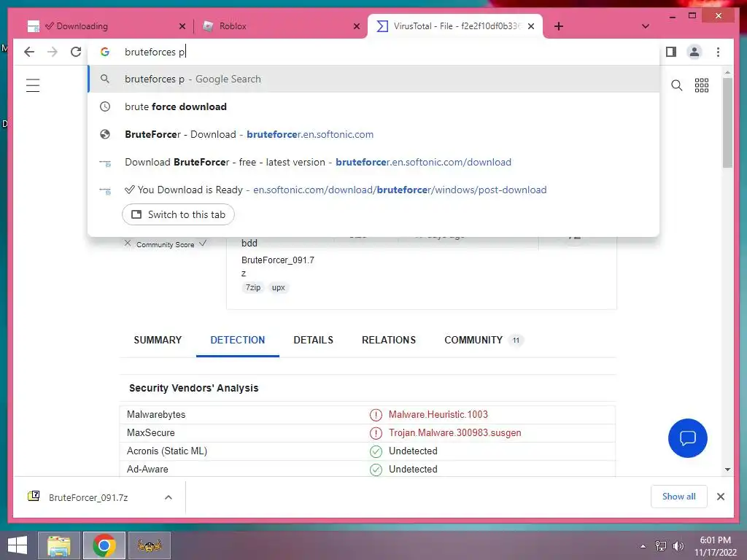Open the monkey icon taskbar app
Screen dimensions: 747x560
[x=150, y=545]
